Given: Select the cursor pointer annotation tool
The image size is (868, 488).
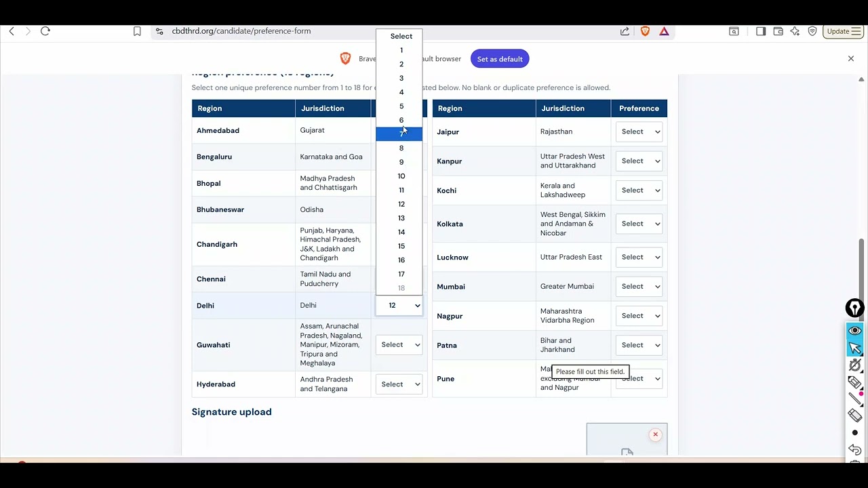Looking at the screenshot, I should click(855, 348).
